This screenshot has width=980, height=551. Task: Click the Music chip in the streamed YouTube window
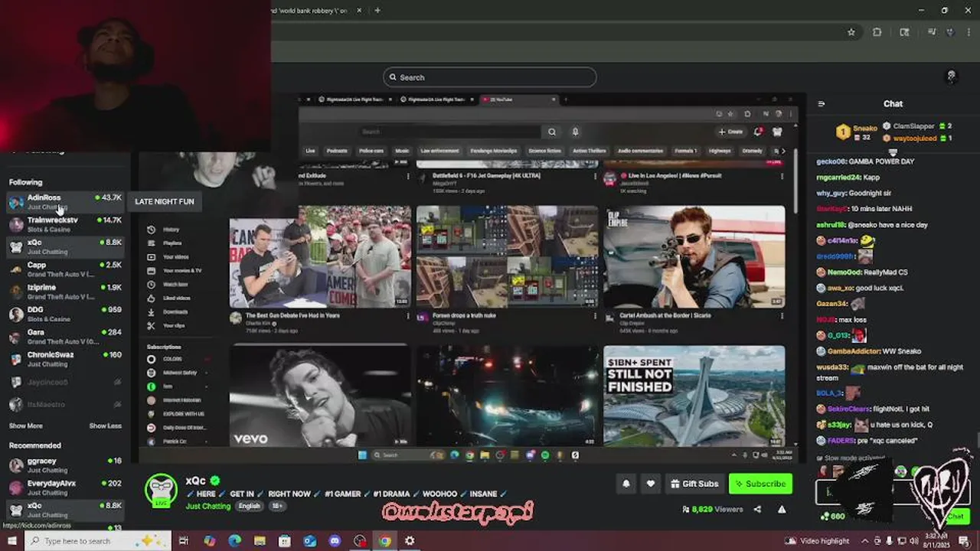tap(402, 151)
